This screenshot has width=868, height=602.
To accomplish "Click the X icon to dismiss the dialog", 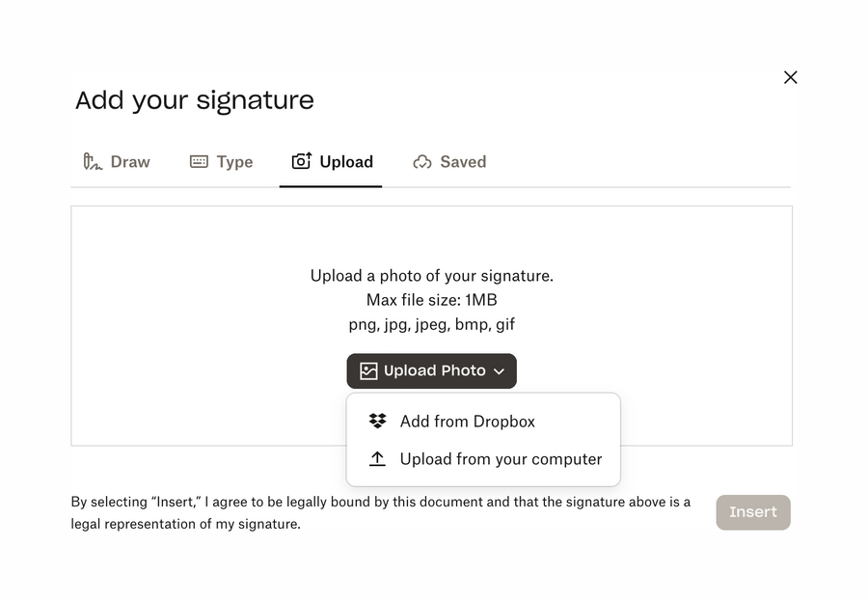I will (x=790, y=77).
